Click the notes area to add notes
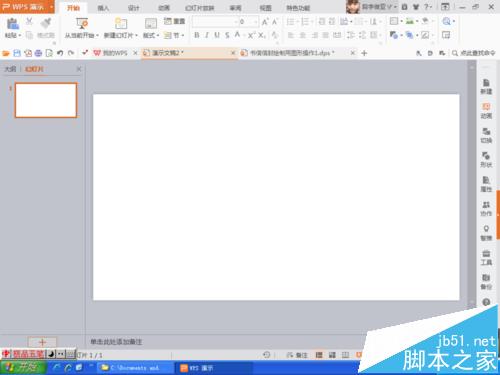The image size is (500, 375). point(116,342)
